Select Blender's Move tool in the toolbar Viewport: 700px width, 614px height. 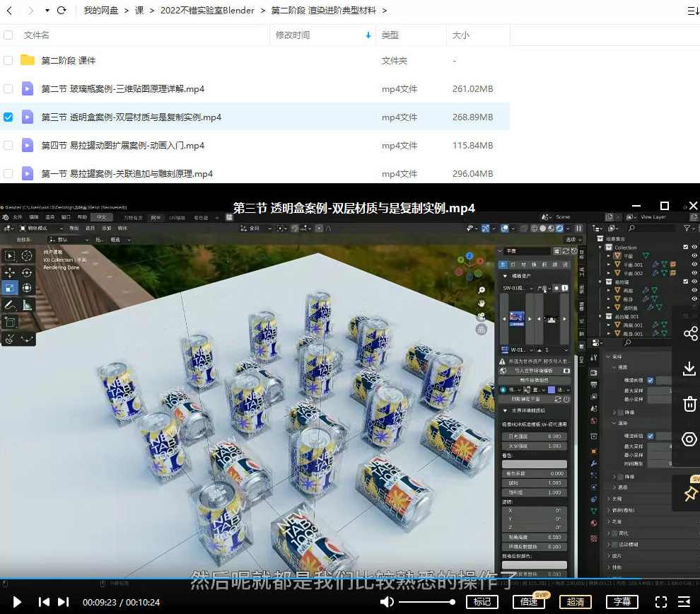(10, 271)
